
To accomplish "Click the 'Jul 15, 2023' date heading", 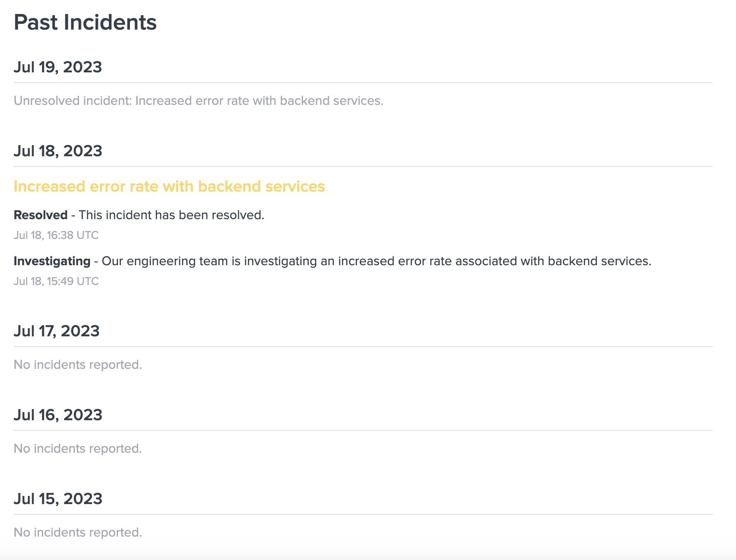I will [58, 499].
